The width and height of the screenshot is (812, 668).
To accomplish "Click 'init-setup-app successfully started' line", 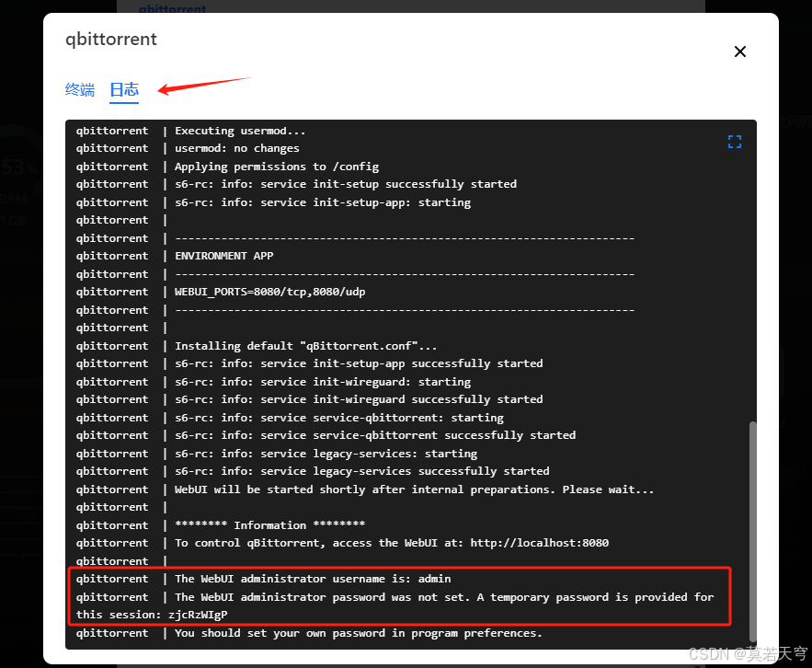I will [359, 363].
